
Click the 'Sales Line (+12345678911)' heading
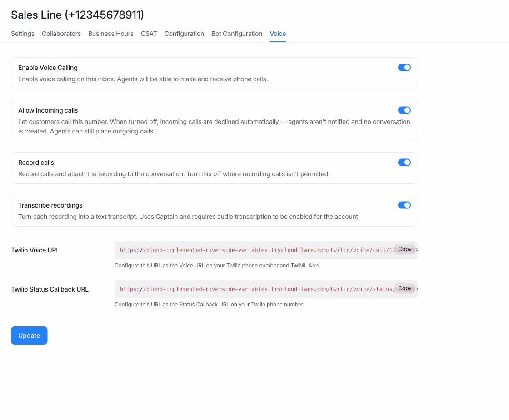coord(77,15)
